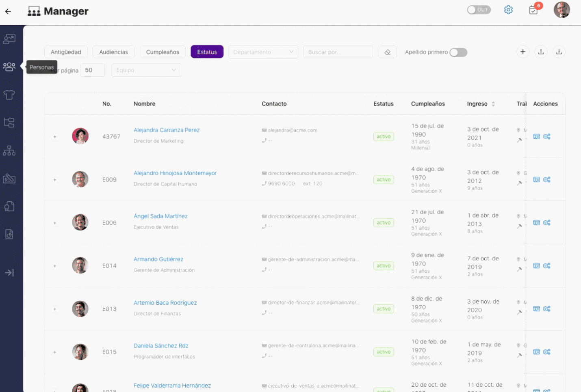Screen dimensions: 581x392
Task: Click the download icon in toolbar
Action: (x=559, y=52)
